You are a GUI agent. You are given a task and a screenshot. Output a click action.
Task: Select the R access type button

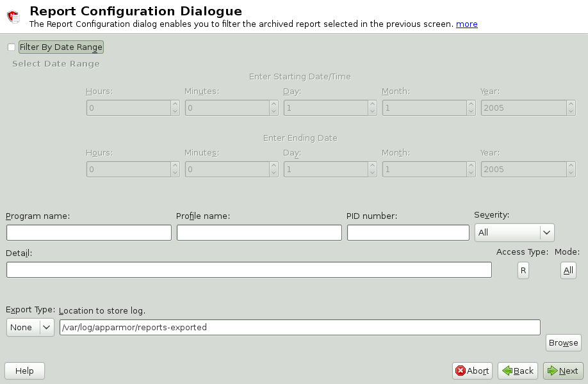click(x=523, y=270)
